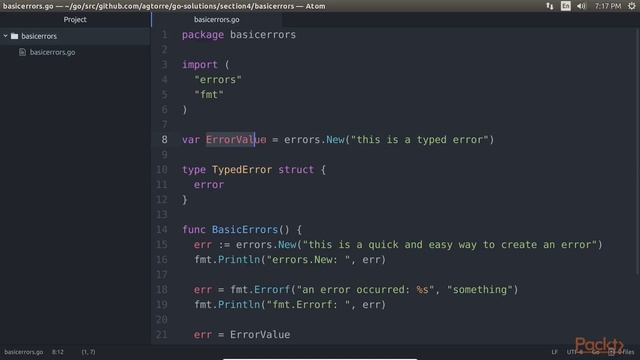Click the 'import' keyword on line 3
The image size is (640, 360).
(x=200, y=65)
